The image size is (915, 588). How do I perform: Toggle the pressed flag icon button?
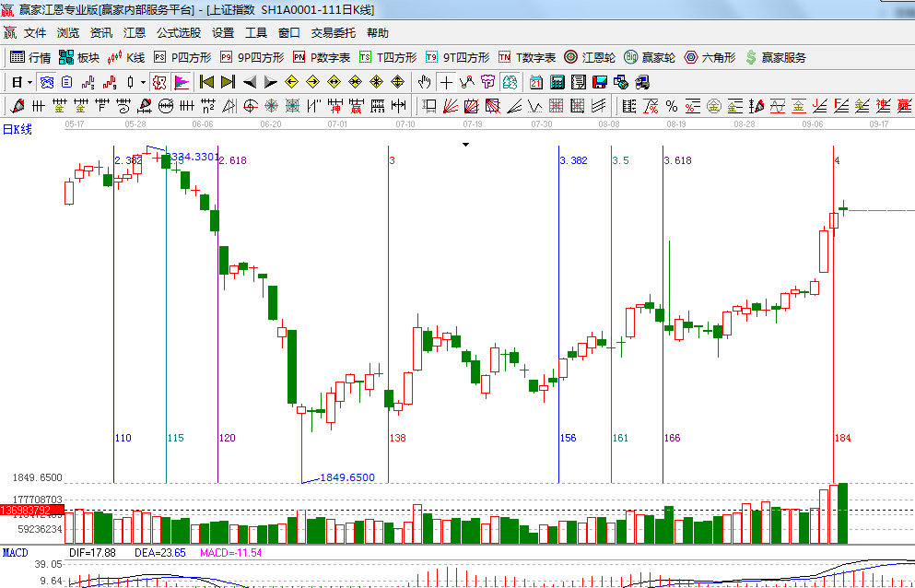[181, 82]
